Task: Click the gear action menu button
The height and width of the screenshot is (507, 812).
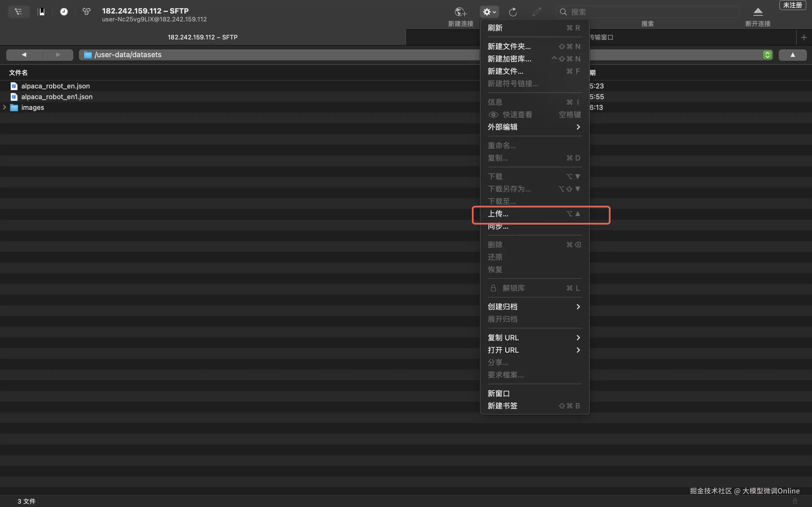Action: pyautogui.click(x=489, y=12)
